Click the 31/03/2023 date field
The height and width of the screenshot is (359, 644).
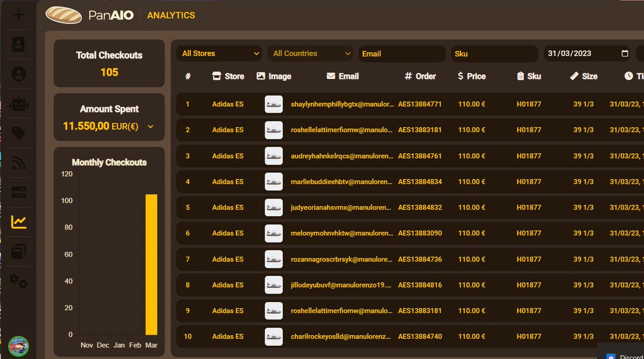587,54
